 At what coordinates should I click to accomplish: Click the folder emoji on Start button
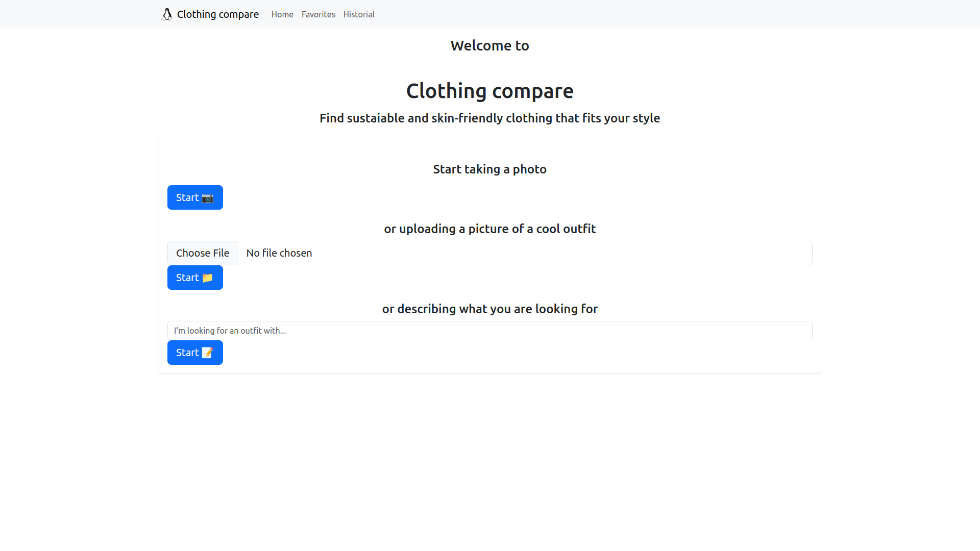tap(207, 278)
